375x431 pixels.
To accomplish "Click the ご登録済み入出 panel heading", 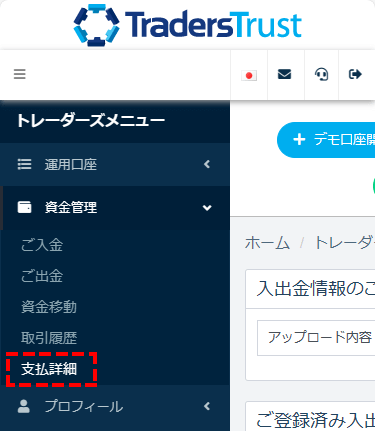I will pos(315,420).
